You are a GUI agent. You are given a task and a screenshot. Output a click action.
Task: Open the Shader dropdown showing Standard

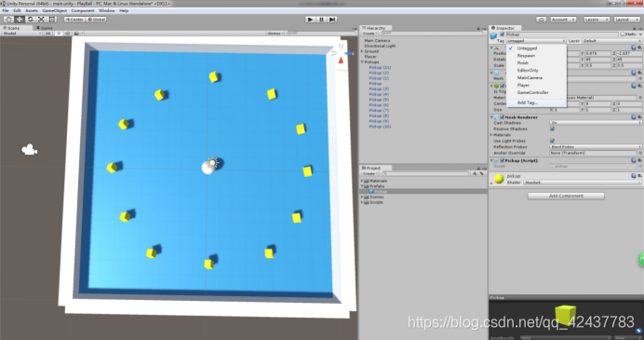click(582, 183)
